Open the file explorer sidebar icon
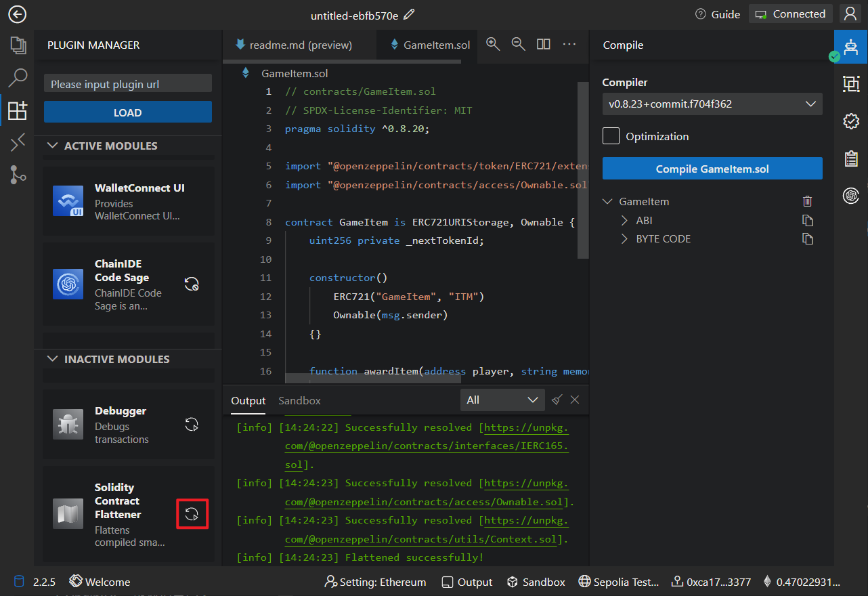Screen dimensions: 868x596 [18, 45]
